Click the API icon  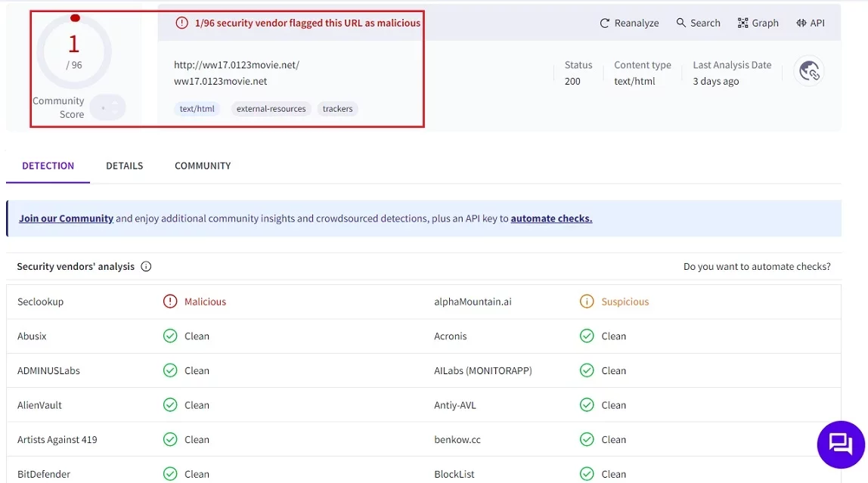point(801,23)
